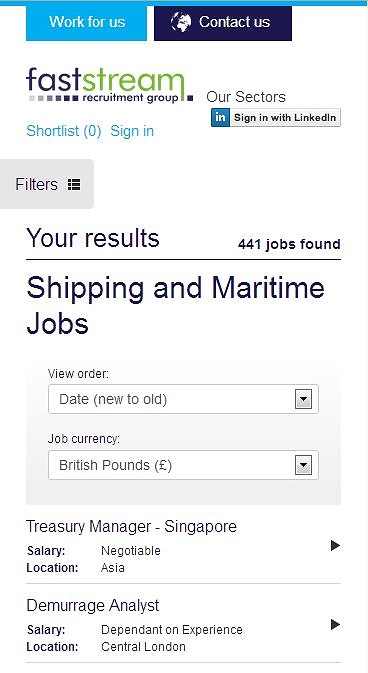Viewport: 368px width, 673px height.
Task: Open the Contact us tab
Action: coord(223,22)
